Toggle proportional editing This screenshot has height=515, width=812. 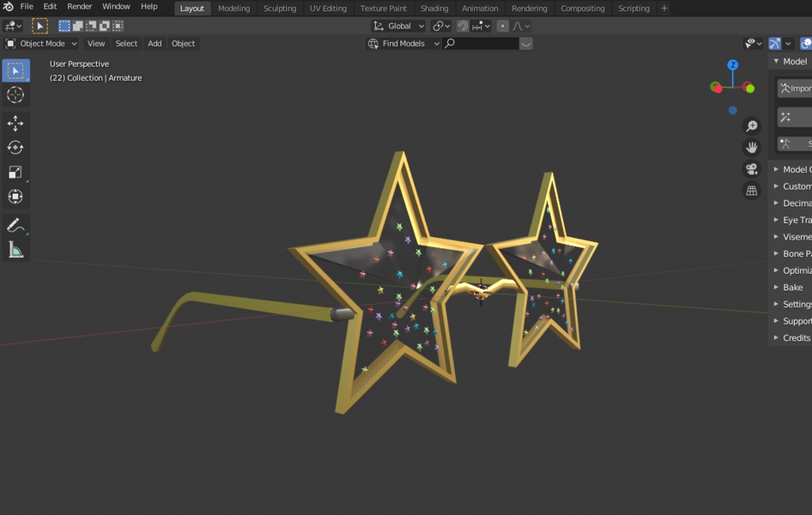click(502, 26)
